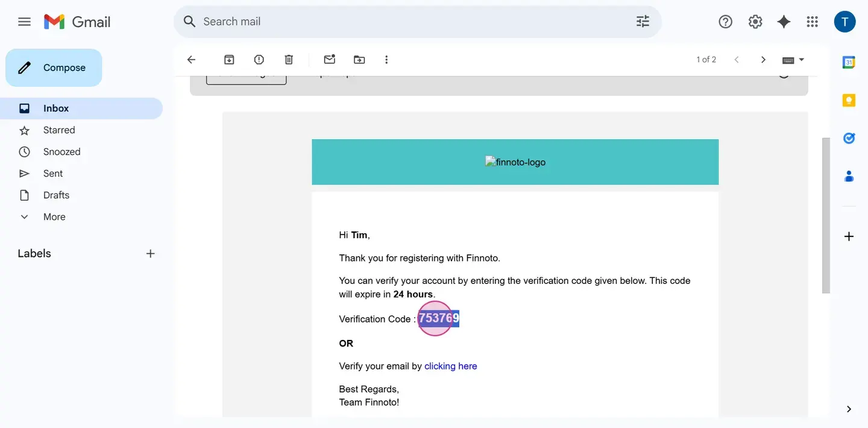The height and width of the screenshot is (428, 868).
Task: Follow the 'clicking here' verification link
Action: click(x=450, y=366)
